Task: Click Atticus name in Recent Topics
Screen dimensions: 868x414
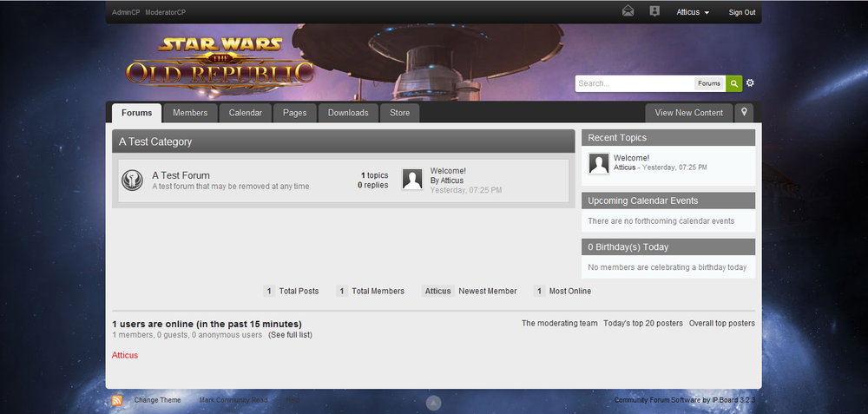Action: [x=624, y=168]
